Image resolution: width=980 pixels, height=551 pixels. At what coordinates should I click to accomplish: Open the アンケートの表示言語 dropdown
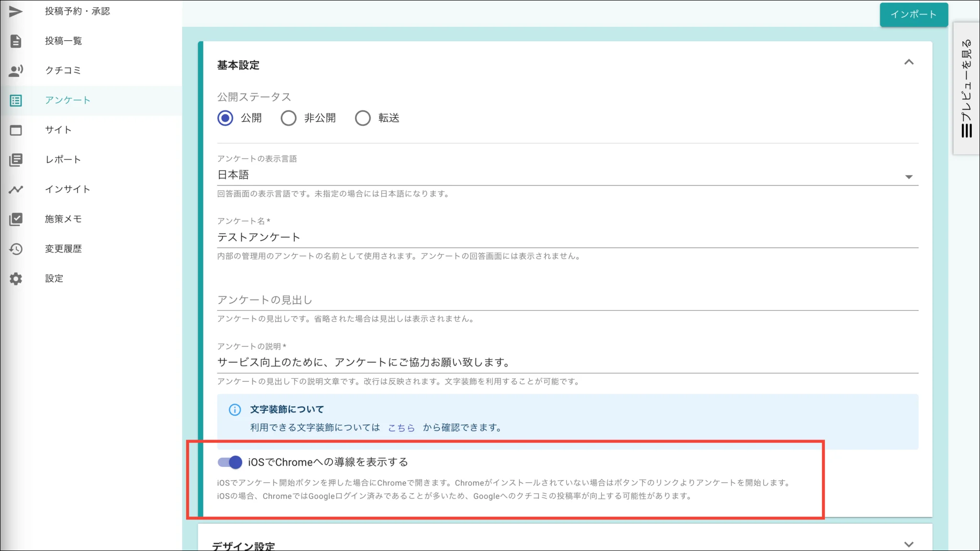click(x=568, y=176)
